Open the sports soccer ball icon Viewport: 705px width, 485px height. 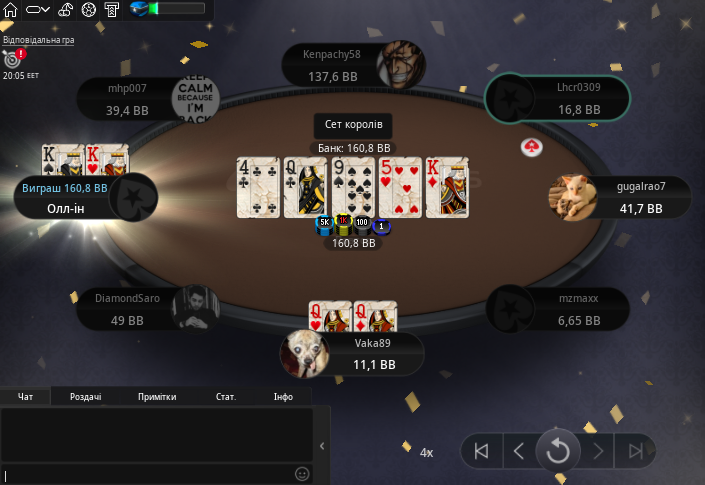click(89, 9)
